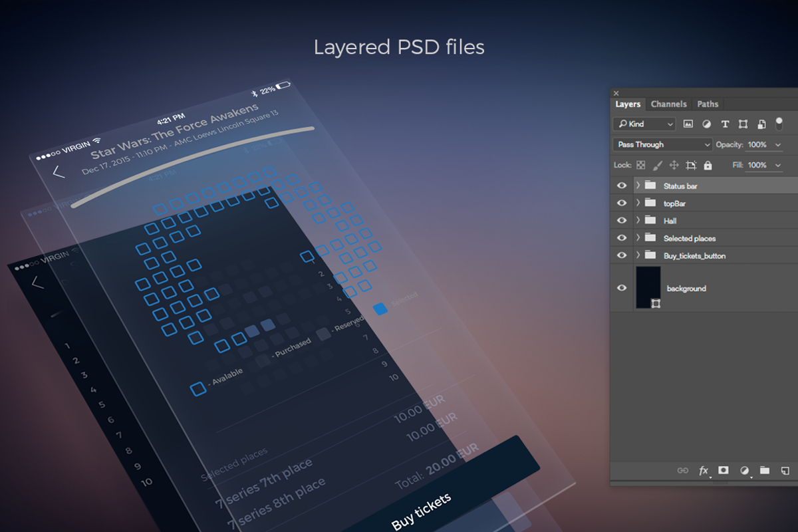Hide the Buy_tickets_button group
The image size is (798, 532).
coord(622,255)
